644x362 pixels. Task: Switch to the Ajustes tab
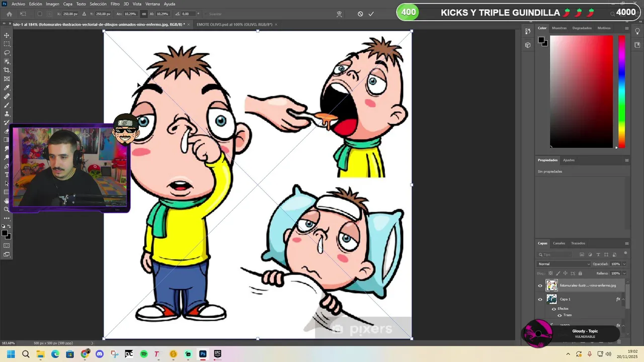[x=569, y=160]
